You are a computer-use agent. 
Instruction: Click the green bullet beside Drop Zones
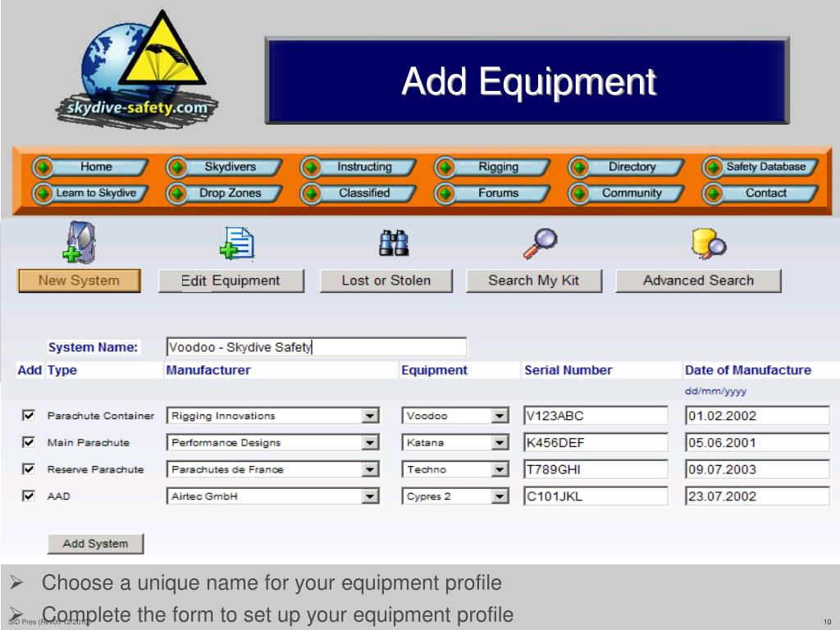click(x=177, y=194)
